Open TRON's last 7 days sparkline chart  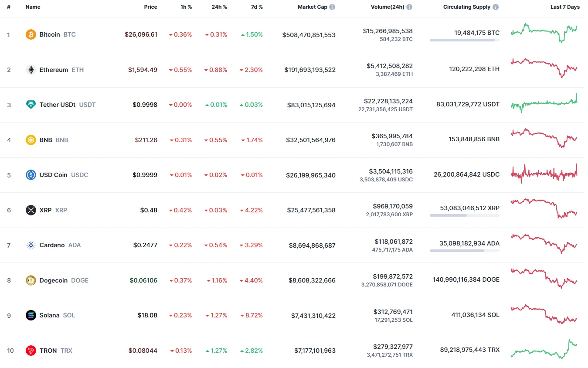tap(544, 349)
